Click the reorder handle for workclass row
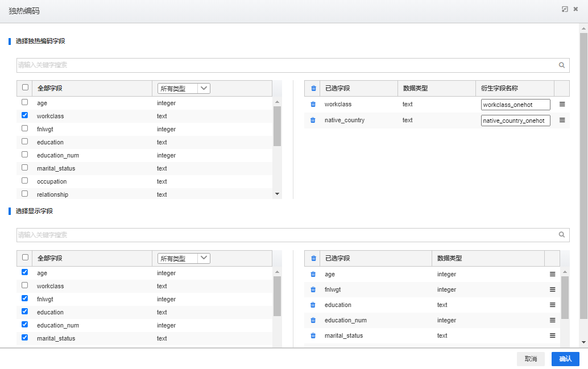 click(562, 104)
